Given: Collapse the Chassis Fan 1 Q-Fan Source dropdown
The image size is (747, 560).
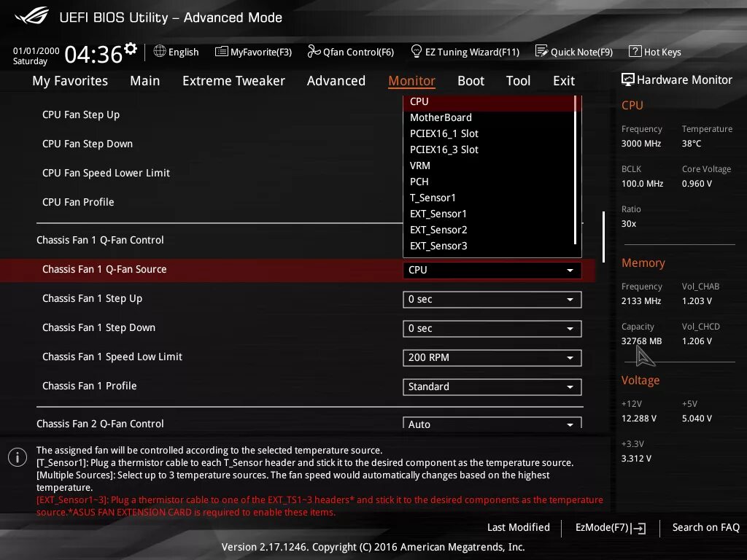Looking at the screenshot, I should point(492,270).
